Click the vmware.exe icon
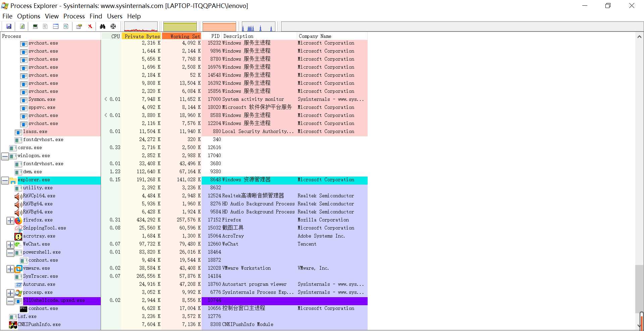The height and width of the screenshot is (331, 644). (x=18, y=268)
